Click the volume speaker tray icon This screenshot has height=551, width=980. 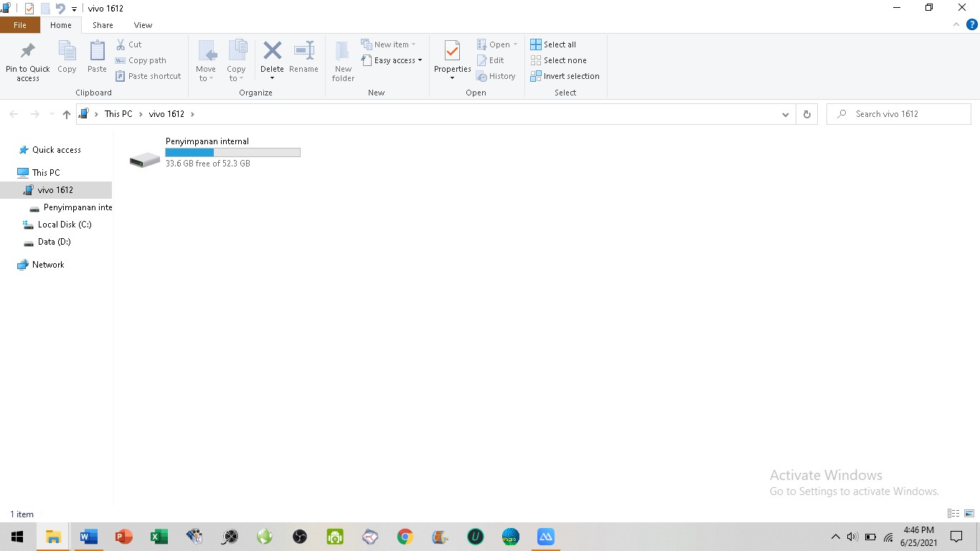coord(852,537)
